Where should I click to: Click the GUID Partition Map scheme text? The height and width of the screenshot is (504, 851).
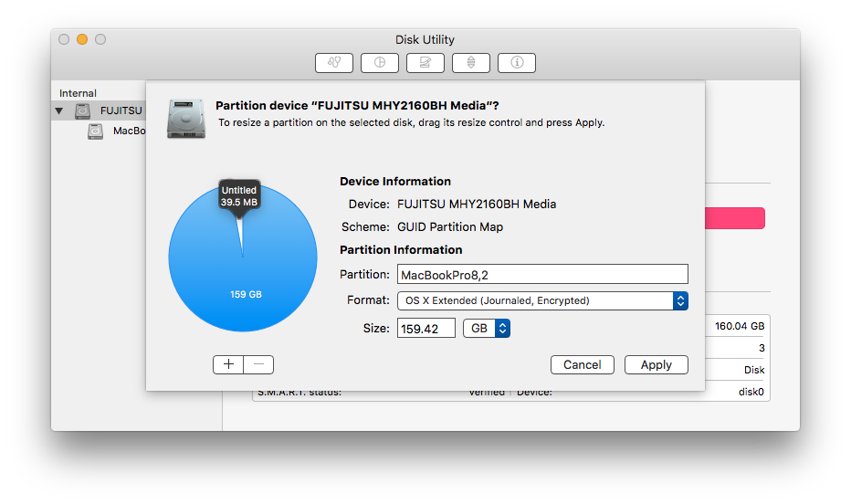click(450, 226)
